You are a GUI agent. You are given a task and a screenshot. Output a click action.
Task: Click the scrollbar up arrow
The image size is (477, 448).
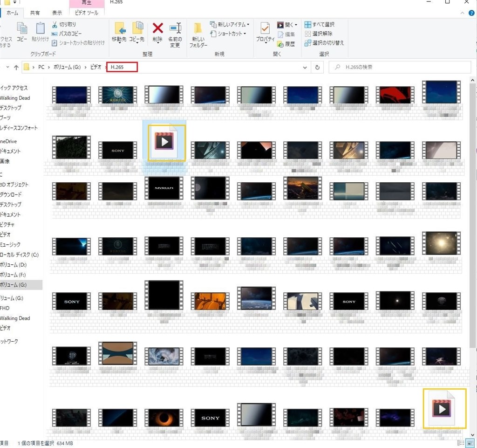(472, 80)
